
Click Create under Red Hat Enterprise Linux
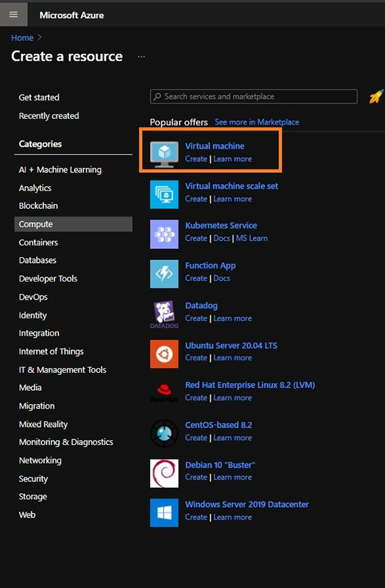click(196, 398)
